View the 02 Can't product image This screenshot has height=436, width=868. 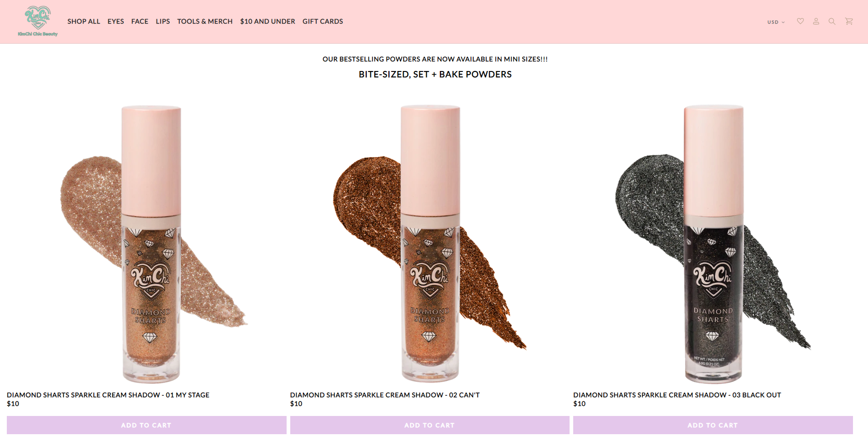tap(429, 243)
